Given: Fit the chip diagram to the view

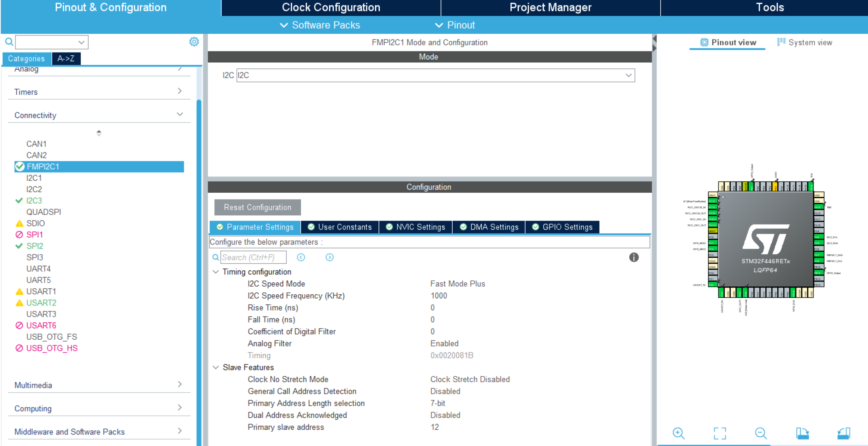Looking at the screenshot, I should pyautogui.click(x=720, y=433).
